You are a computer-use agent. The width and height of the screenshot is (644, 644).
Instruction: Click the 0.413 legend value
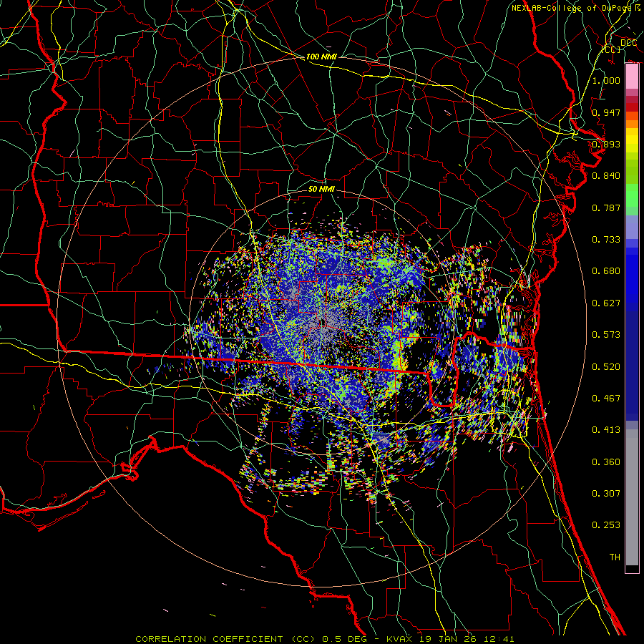click(x=606, y=430)
